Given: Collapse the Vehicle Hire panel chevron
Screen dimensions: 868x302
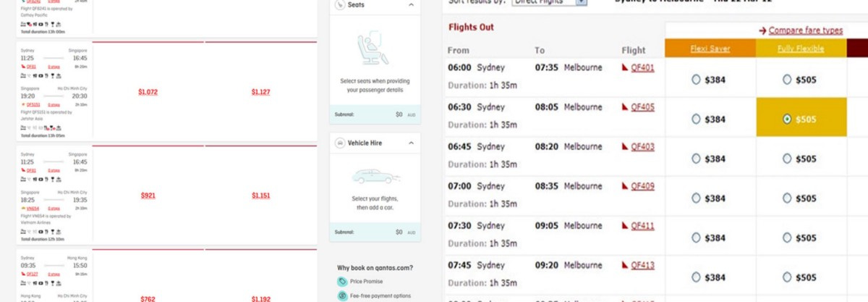Looking at the screenshot, I should point(412,143).
